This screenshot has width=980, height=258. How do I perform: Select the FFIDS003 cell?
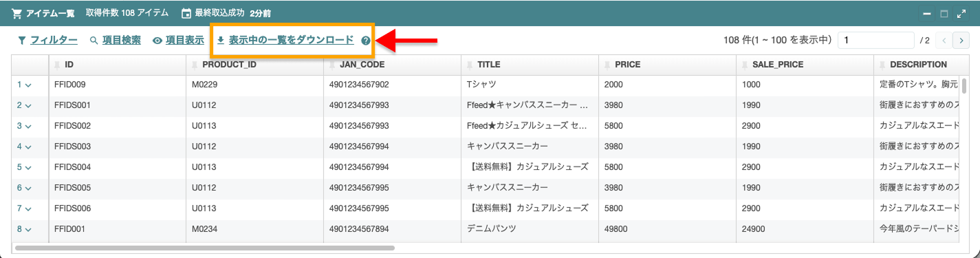[x=118, y=147]
